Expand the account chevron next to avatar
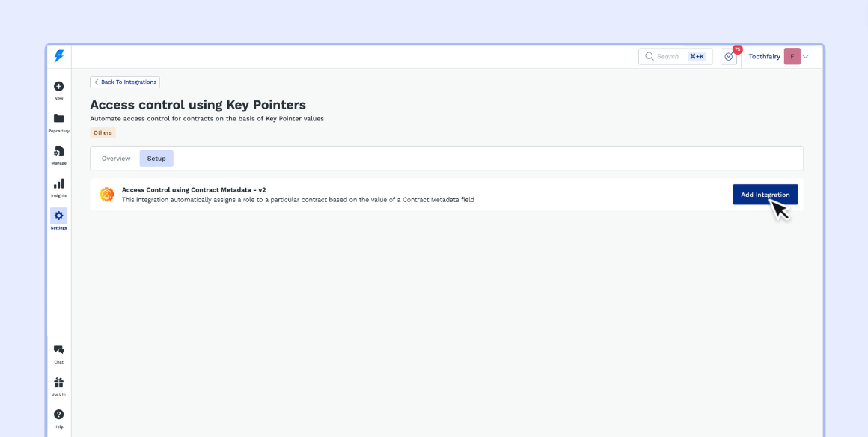Image resolution: width=868 pixels, height=437 pixels. (806, 57)
